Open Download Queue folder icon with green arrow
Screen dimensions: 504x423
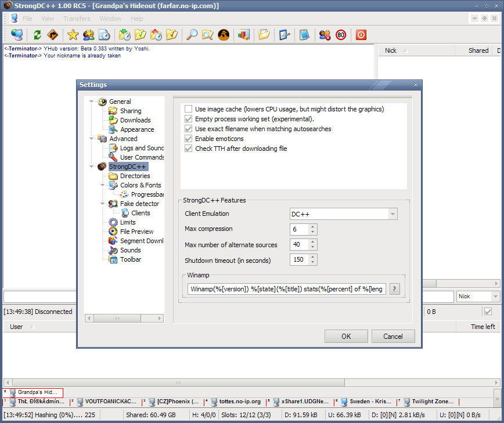pyautogui.click(x=124, y=35)
